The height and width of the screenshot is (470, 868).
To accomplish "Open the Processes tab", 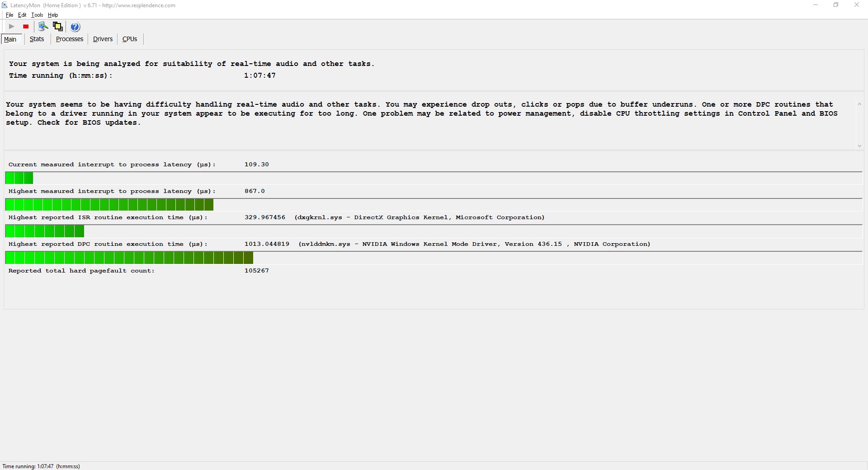I will coord(69,39).
